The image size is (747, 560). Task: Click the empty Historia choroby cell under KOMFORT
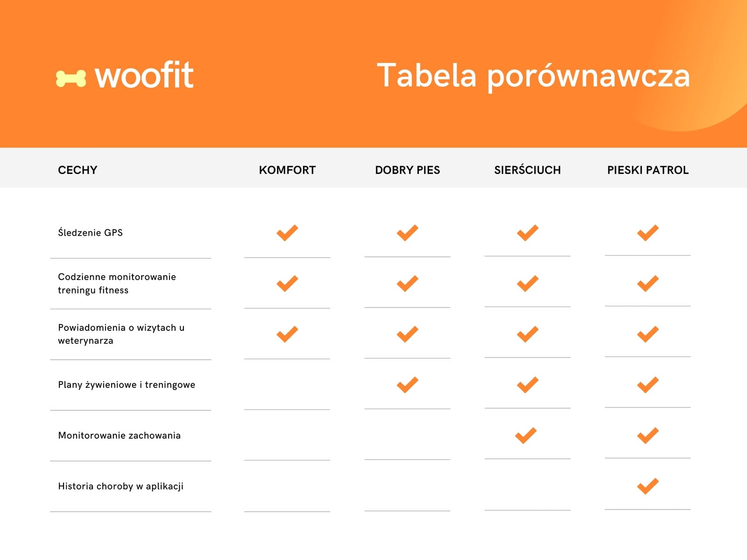click(x=287, y=486)
